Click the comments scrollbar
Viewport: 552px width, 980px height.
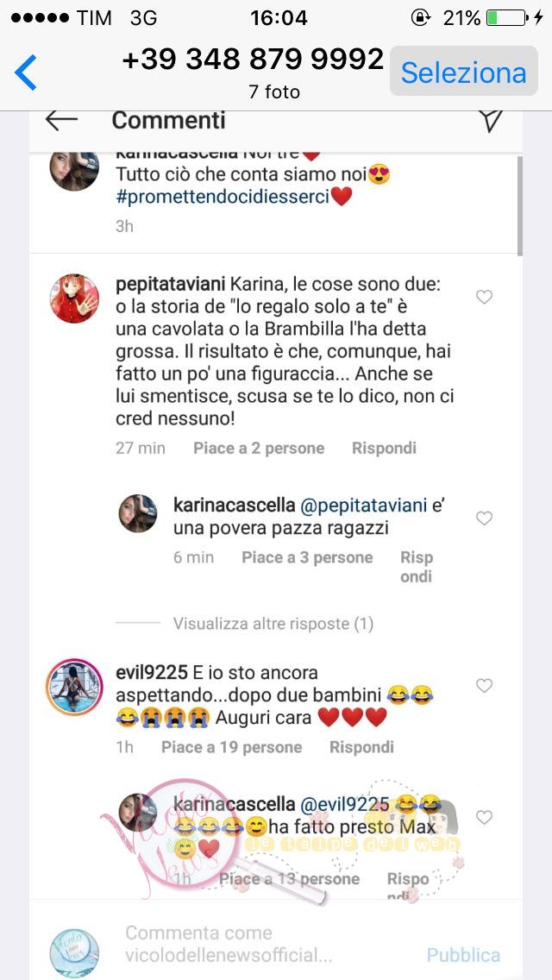pyautogui.click(x=519, y=205)
